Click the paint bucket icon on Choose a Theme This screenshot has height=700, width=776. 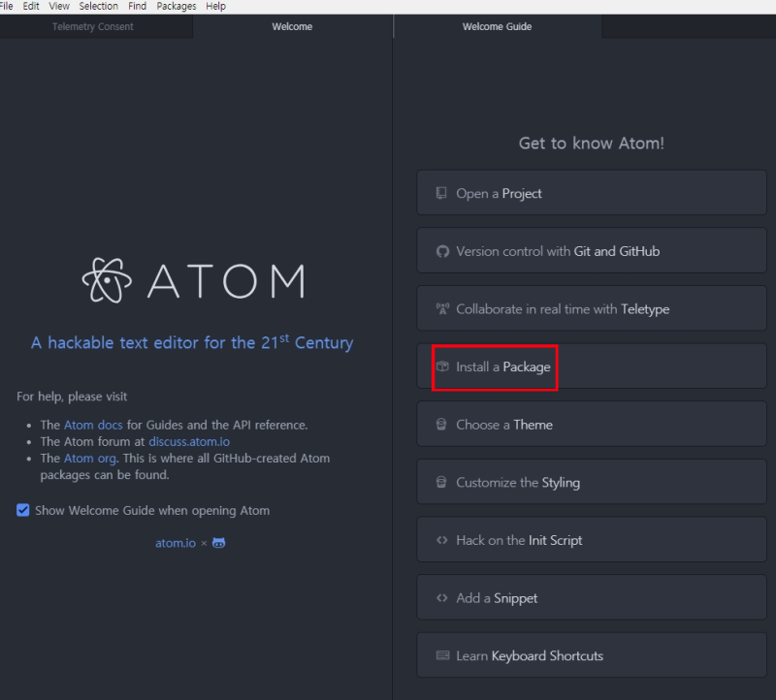pyautogui.click(x=442, y=424)
